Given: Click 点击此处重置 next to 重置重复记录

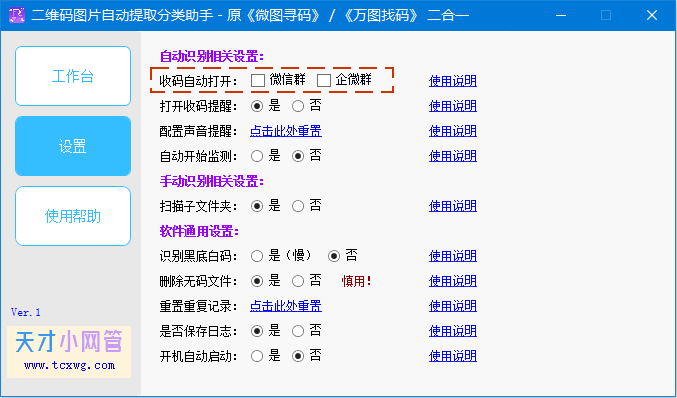Looking at the screenshot, I should pyautogui.click(x=286, y=306).
